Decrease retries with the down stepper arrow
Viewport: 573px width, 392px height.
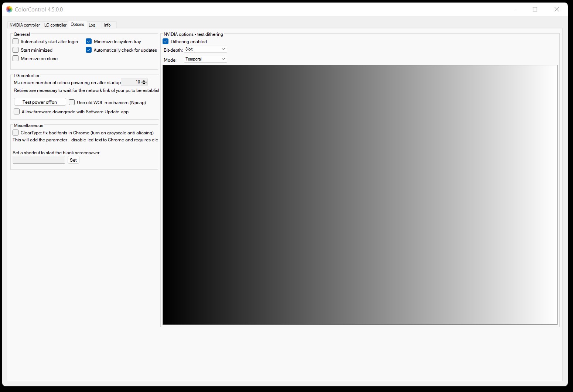click(x=144, y=84)
